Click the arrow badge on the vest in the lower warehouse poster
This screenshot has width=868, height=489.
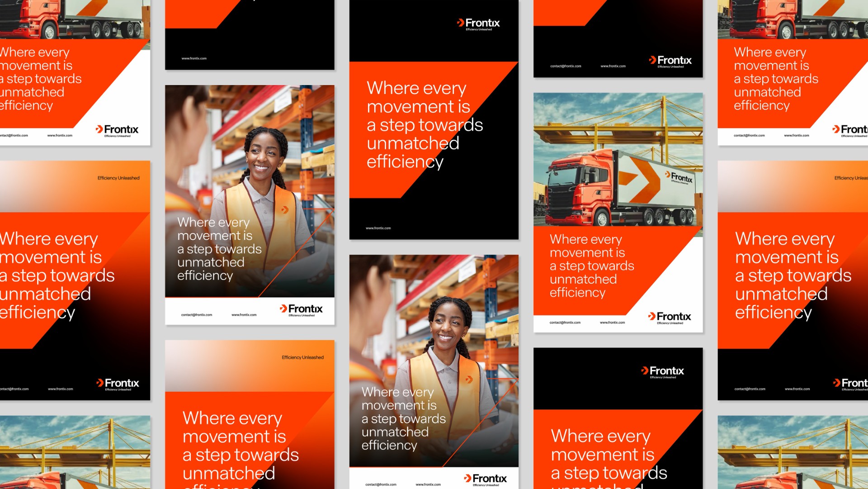pyautogui.click(x=469, y=380)
